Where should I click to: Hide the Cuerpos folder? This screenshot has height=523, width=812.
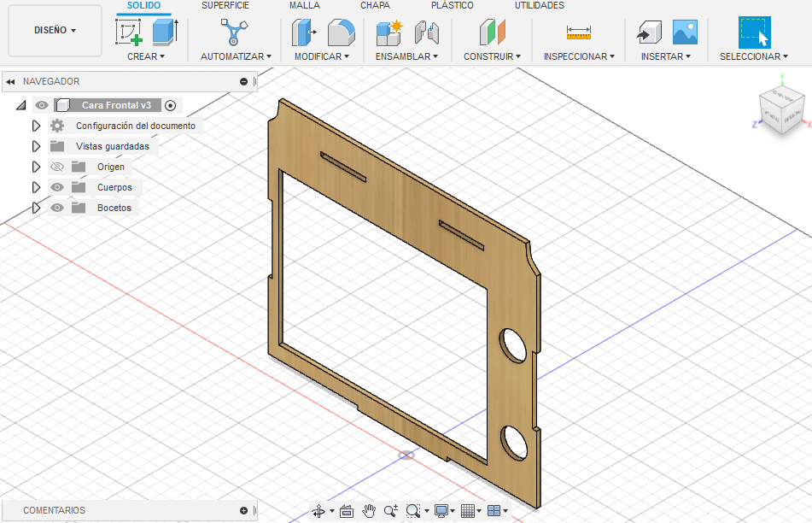(57, 187)
